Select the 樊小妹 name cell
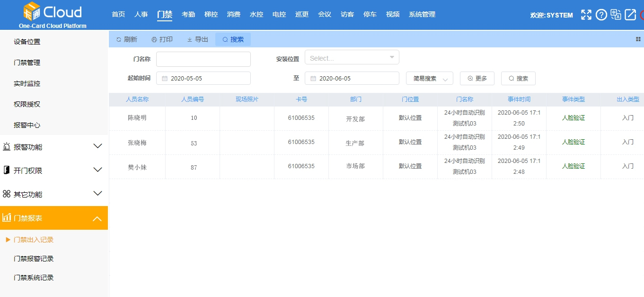644x297 pixels. [x=137, y=167]
